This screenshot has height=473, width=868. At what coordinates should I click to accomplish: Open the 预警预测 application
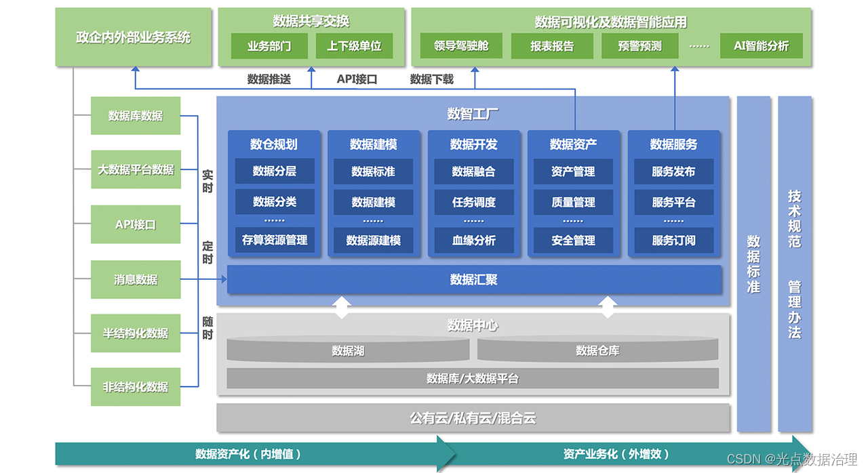pyautogui.click(x=639, y=46)
